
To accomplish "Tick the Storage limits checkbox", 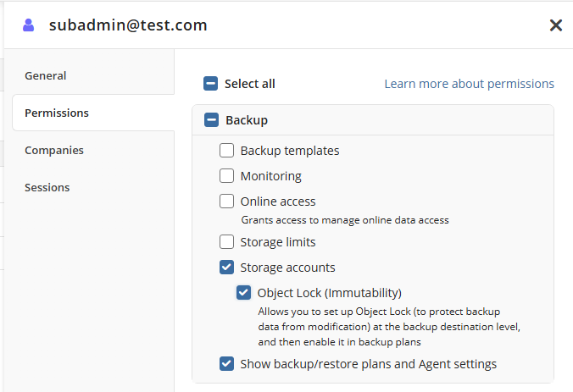I will pos(227,242).
